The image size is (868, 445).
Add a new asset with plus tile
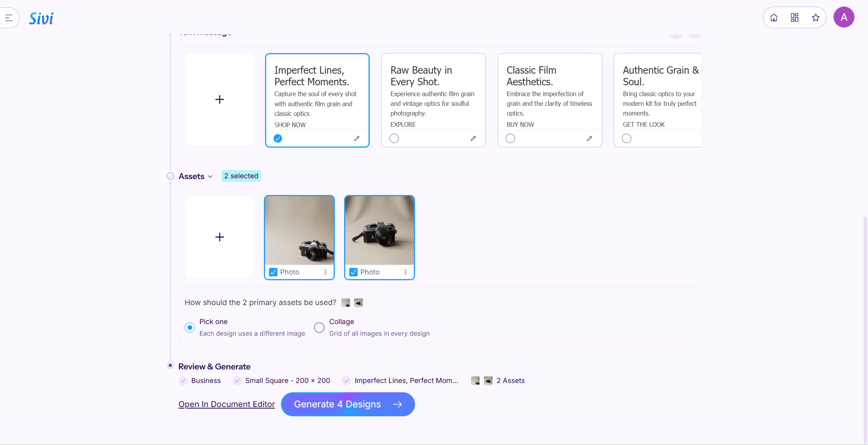tap(220, 237)
